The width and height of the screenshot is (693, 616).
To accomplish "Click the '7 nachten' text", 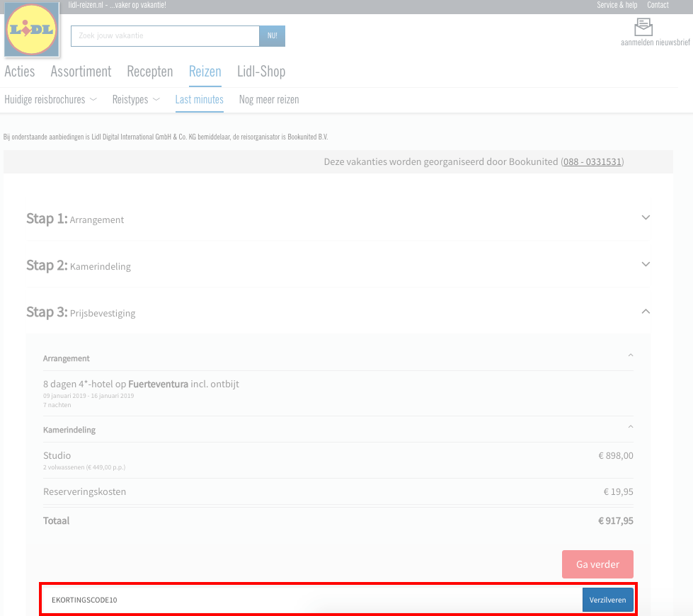I will tap(57, 405).
